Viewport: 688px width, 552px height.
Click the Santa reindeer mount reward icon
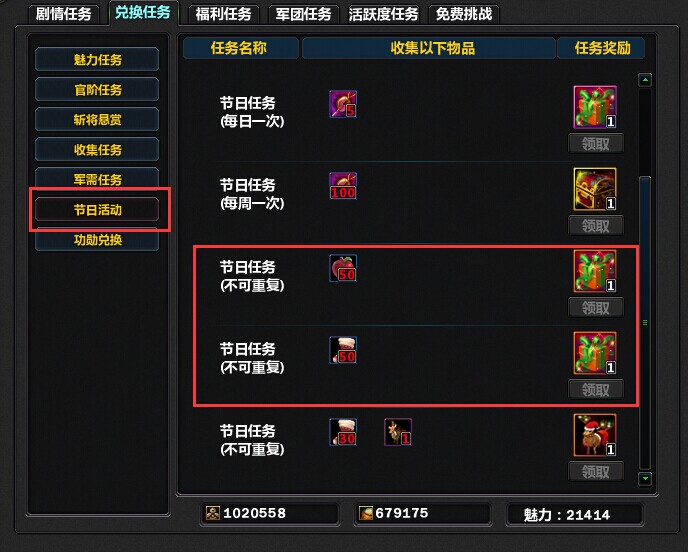tap(595, 435)
